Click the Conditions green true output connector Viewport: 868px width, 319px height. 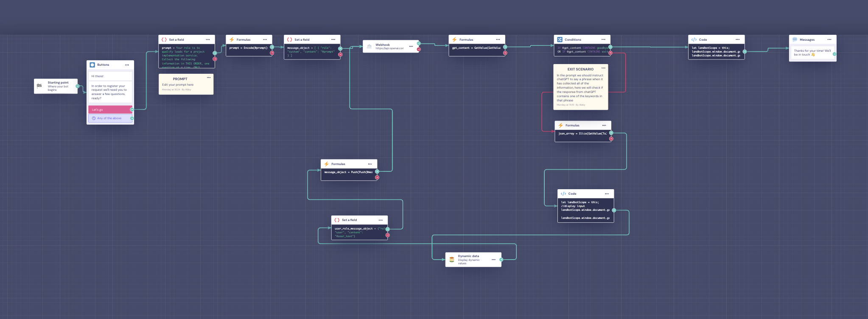610,47
